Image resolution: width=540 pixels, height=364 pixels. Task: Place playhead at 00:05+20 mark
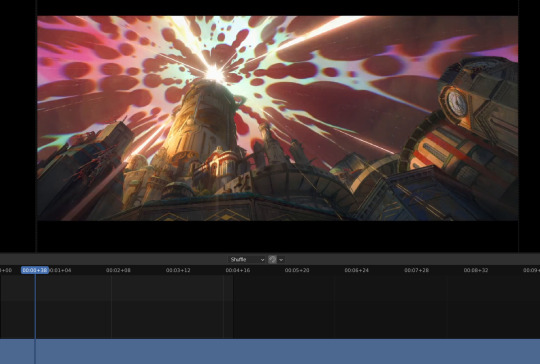297,270
